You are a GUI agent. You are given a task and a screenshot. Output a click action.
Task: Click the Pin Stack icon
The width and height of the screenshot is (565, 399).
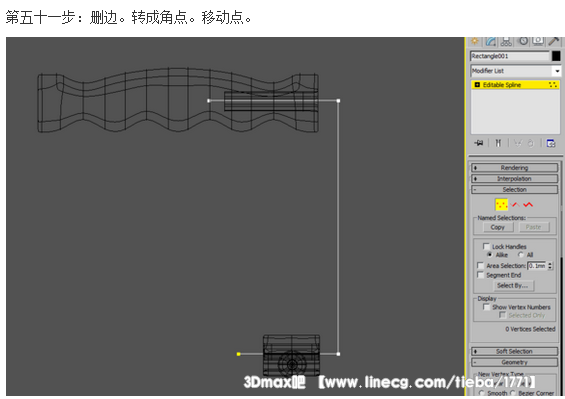click(479, 143)
